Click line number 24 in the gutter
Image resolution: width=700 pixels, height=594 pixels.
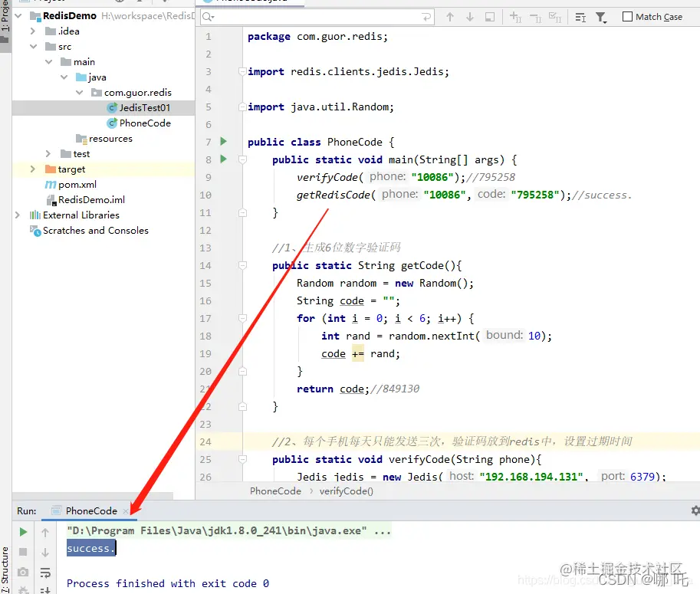point(205,441)
